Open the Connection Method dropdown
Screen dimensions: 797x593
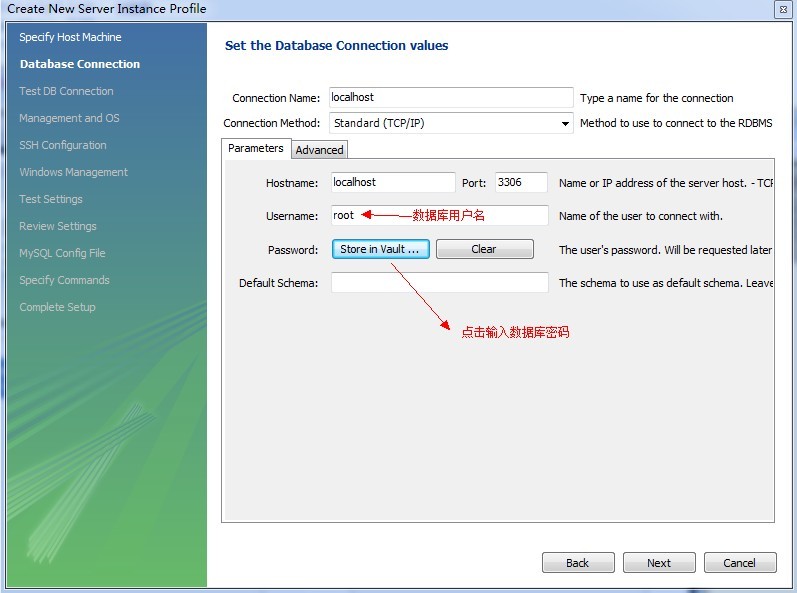[451, 123]
